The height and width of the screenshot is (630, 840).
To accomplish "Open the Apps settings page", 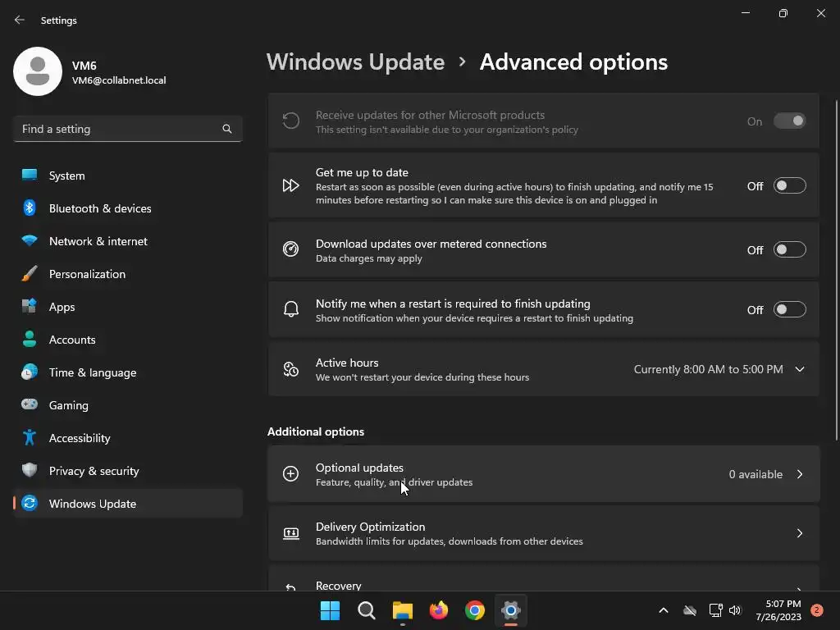I will pyautogui.click(x=128, y=307).
